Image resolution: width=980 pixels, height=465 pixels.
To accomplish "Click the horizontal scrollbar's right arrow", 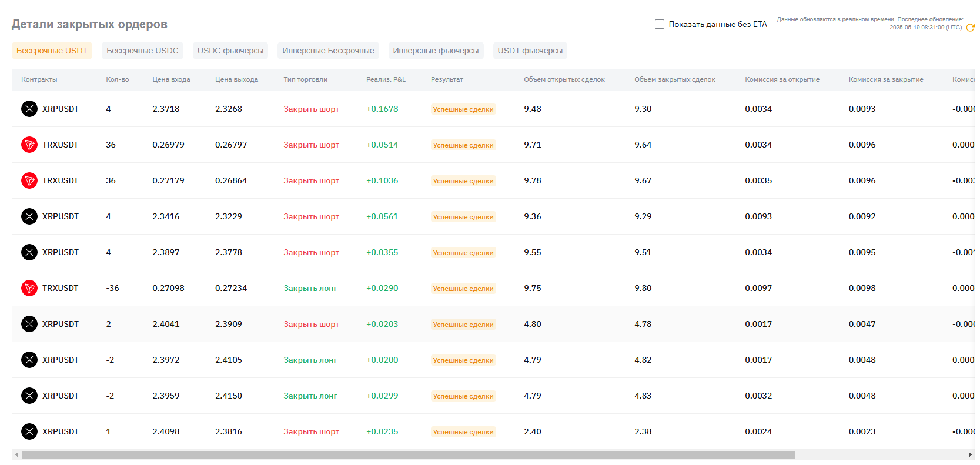I will pyautogui.click(x=970, y=454).
